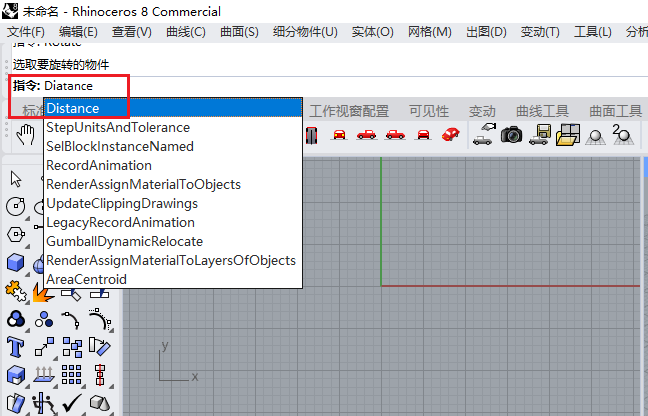Image resolution: width=648 pixels, height=416 pixels.
Task: Choose UpdateClippingDrawings suggestion
Action: tap(173, 203)
